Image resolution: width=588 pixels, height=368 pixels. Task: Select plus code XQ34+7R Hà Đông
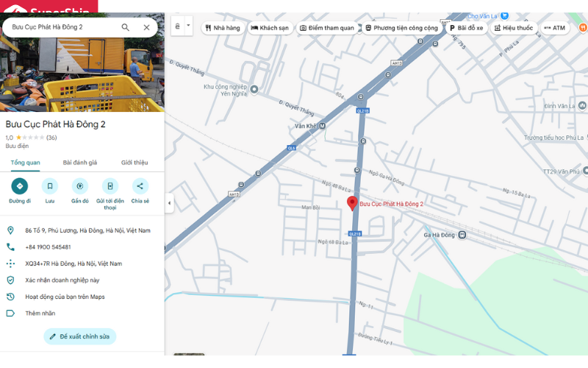click(73, 263)
